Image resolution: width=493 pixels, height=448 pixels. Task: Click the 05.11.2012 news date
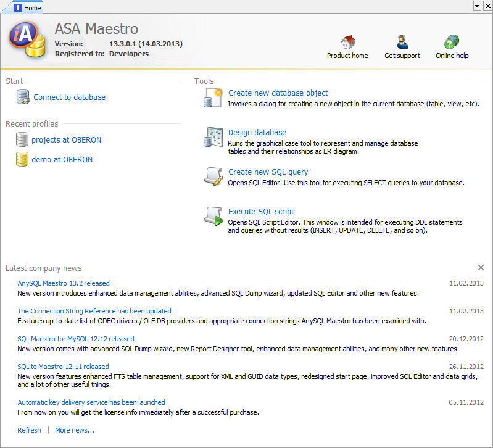(466, 402)
